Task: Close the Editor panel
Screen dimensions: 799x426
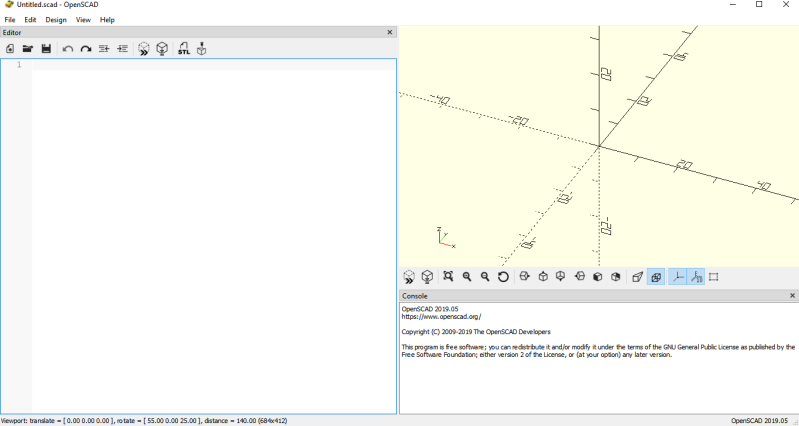Action: 390,33
